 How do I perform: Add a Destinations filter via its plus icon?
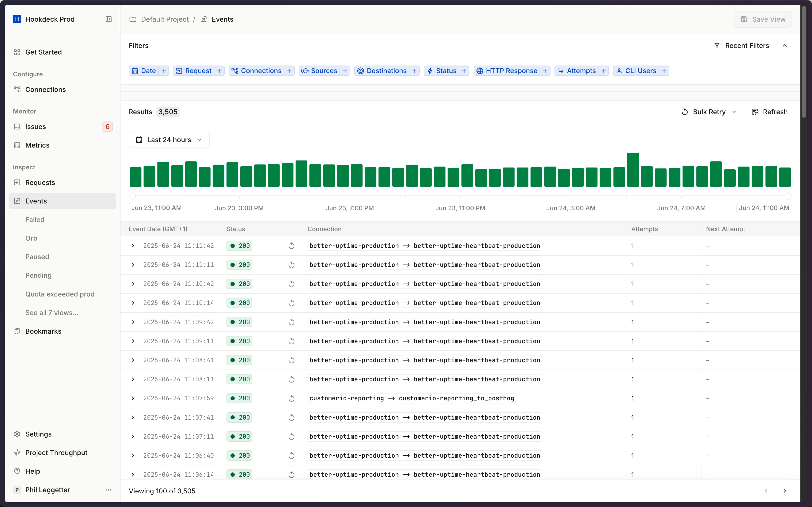(x=414, y=71)
